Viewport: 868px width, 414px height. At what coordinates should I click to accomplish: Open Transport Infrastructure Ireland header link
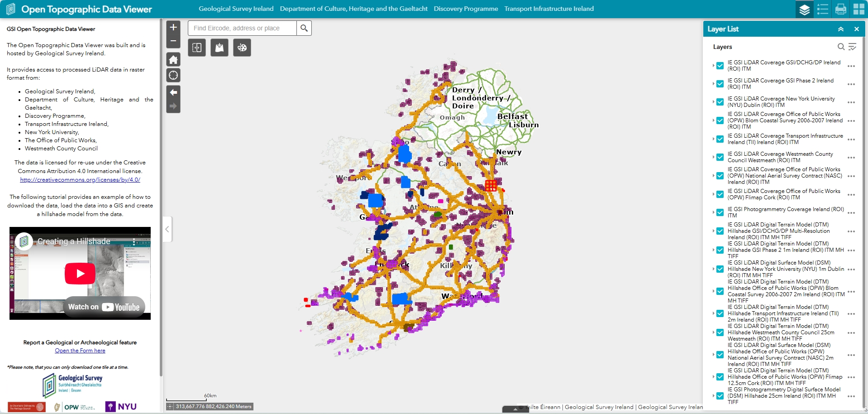coord(549,9)
